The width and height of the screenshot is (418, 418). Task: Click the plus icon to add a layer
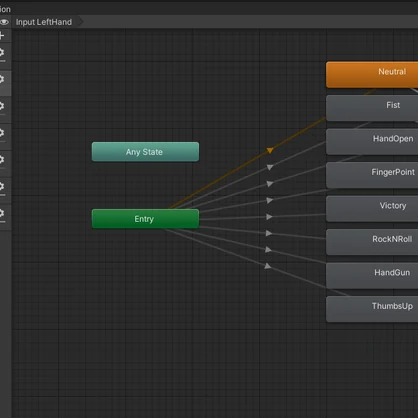pos(2,36)
